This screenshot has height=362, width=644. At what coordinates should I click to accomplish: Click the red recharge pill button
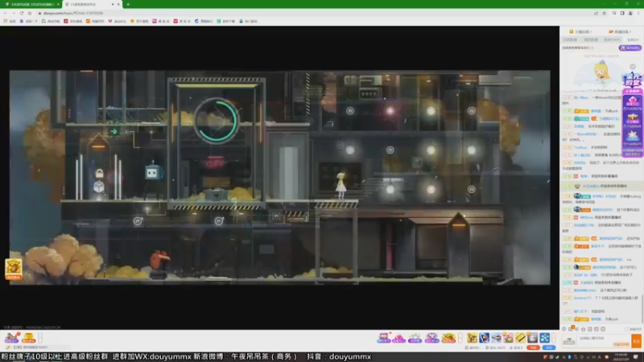pos(533,348)
